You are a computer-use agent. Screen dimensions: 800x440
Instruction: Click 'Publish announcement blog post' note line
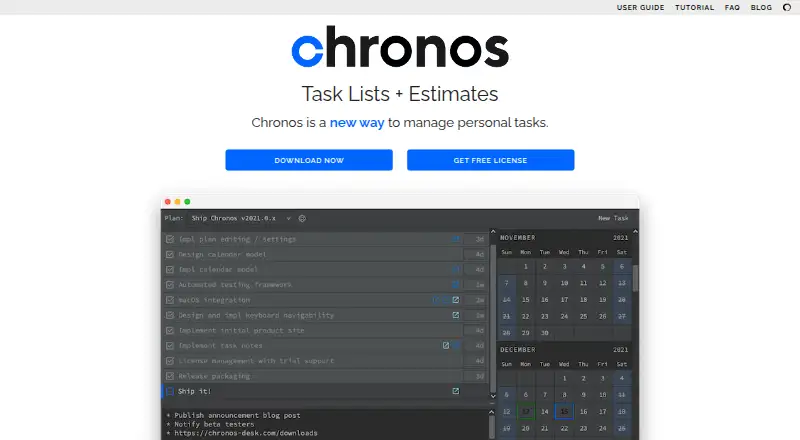pyautogui.click(x=237, y=415)
